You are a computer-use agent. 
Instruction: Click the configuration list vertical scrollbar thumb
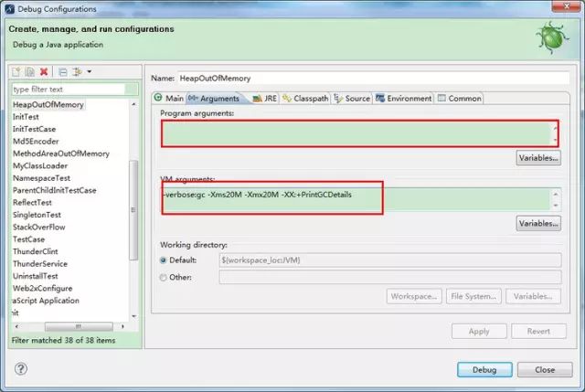point(133,210)
